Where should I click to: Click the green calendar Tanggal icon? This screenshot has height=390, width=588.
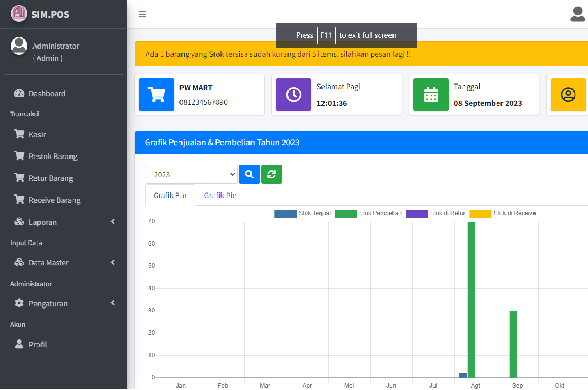pyautogui.click(x=430, y=94)
